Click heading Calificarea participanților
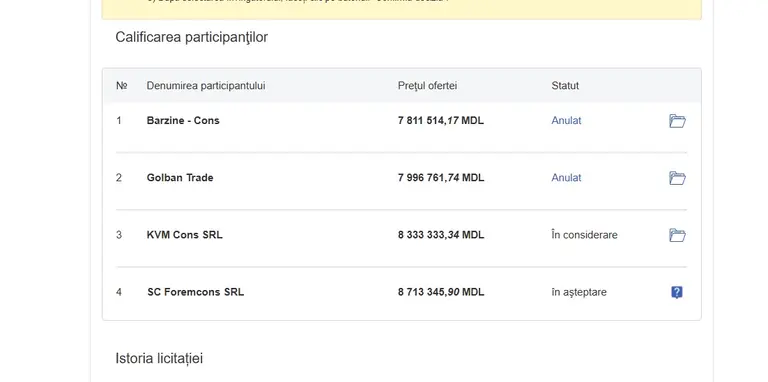 tap(192, 37)
